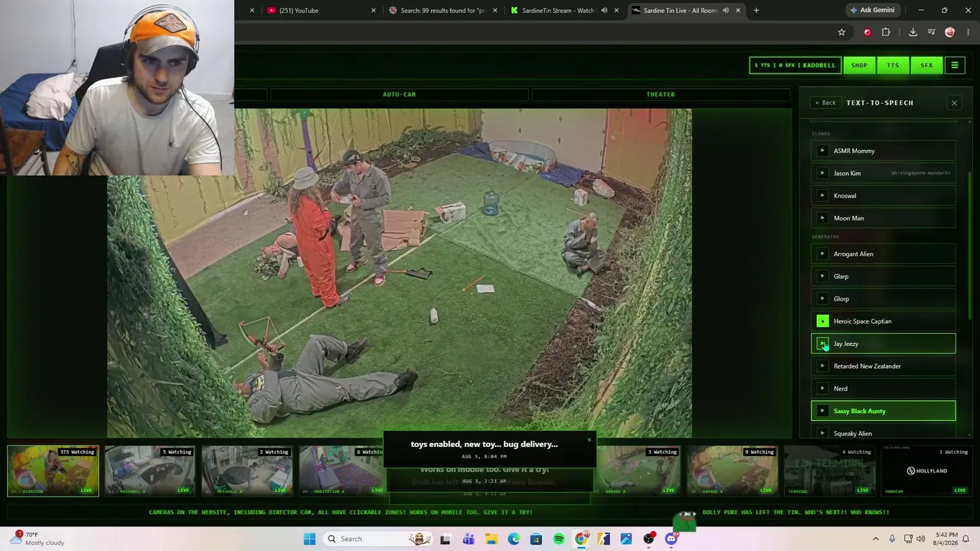Open the Chrome three-dot menu

tap(969, 32)
